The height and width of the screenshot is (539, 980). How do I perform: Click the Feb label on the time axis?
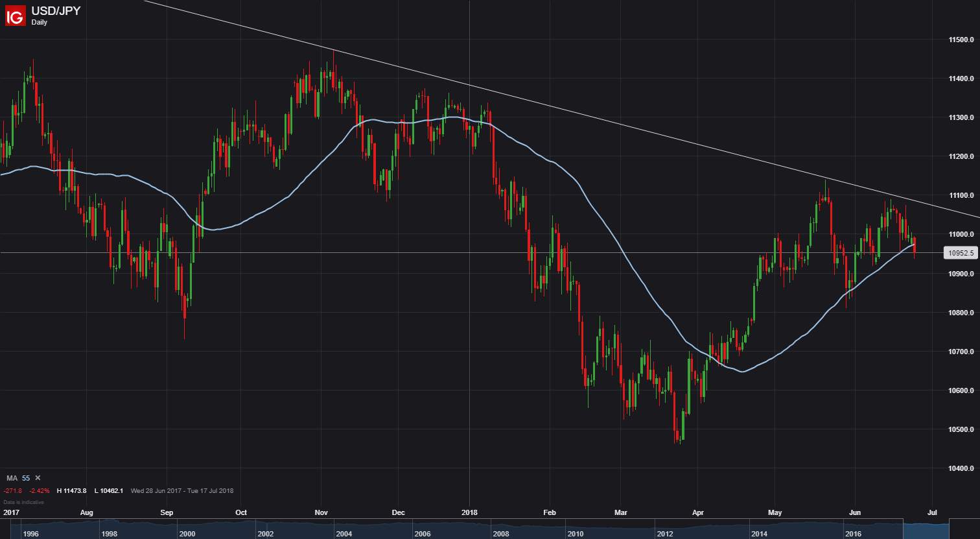click(x=550, y=512)
